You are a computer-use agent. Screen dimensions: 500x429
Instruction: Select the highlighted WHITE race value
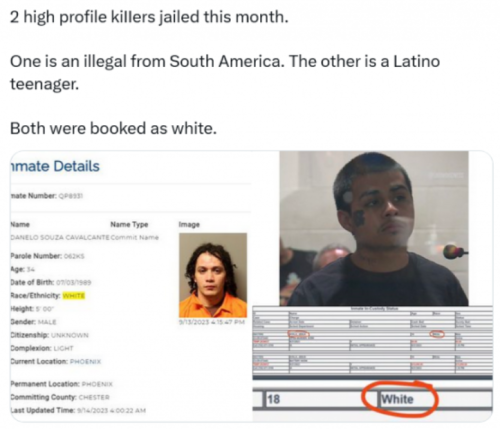[74, 295]
